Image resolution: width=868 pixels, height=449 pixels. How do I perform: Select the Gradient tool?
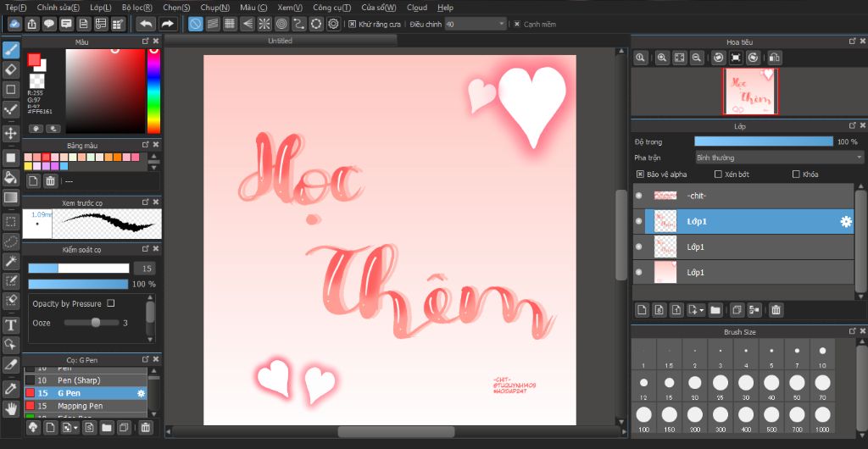point(11,197)
